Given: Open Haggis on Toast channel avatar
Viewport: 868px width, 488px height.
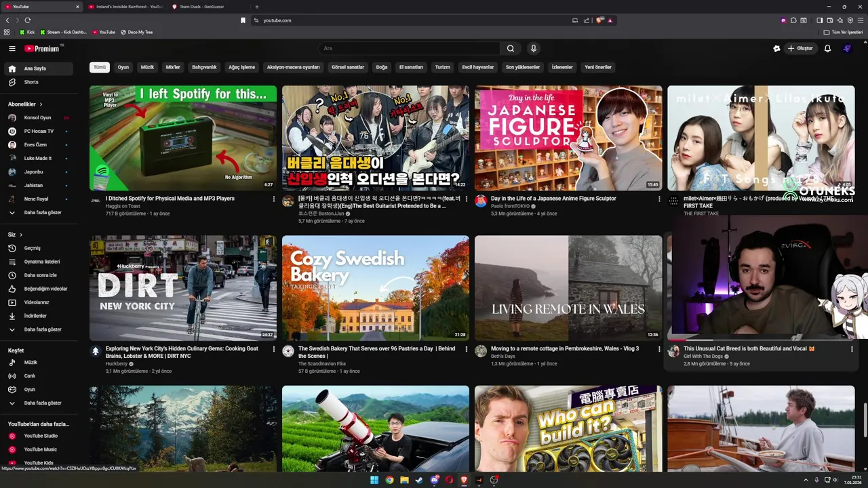Looking at the screenshot, I should pyautogui.click(x=96, y=201).
